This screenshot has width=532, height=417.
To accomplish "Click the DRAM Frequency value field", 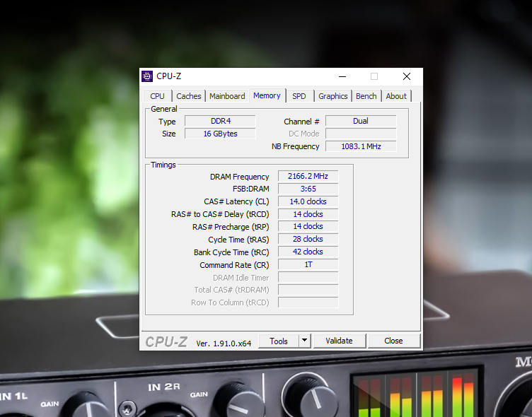I will (x=308, y=177).
